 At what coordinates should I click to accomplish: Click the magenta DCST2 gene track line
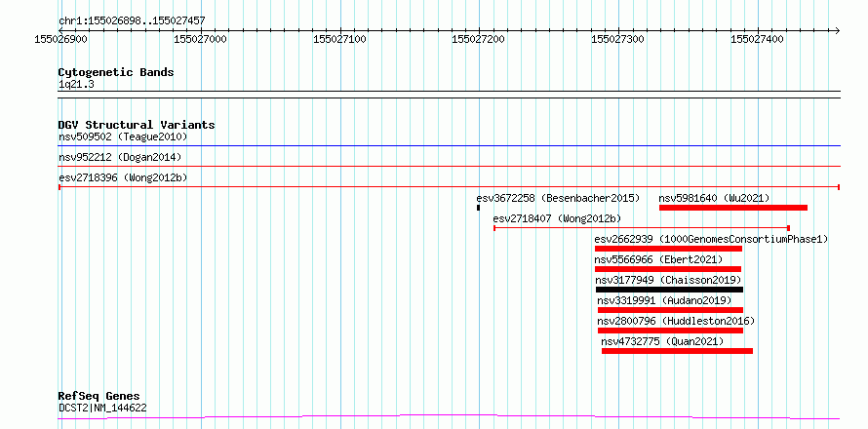click(449, 416)
